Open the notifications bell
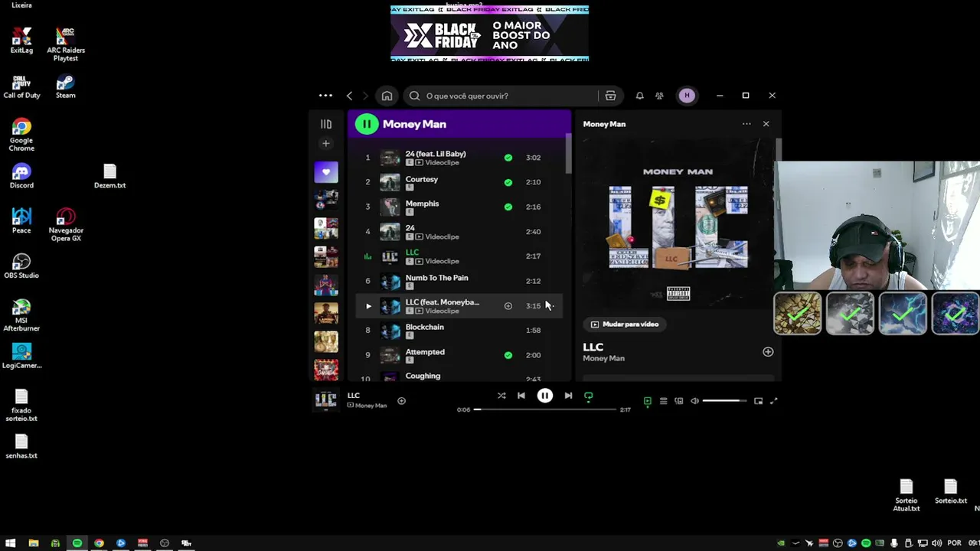Image resolution: width=980 pixels, height=551 pixels. (639, 96)
